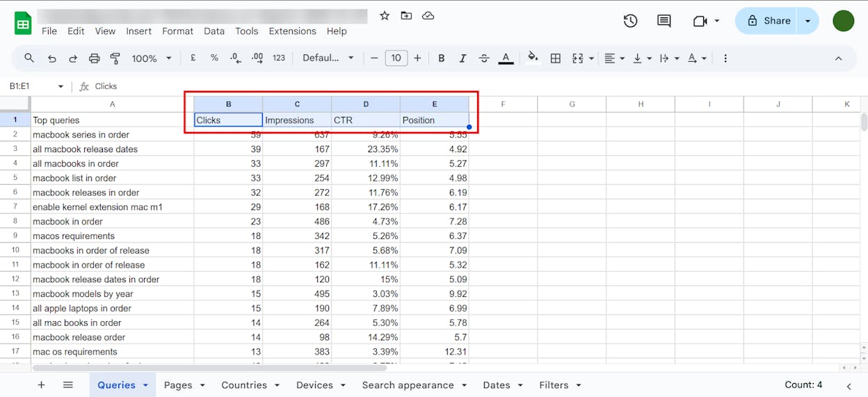Viewport: 868px width, 397px height.
Task: Open more number formats 123
Action: (279, 58)
